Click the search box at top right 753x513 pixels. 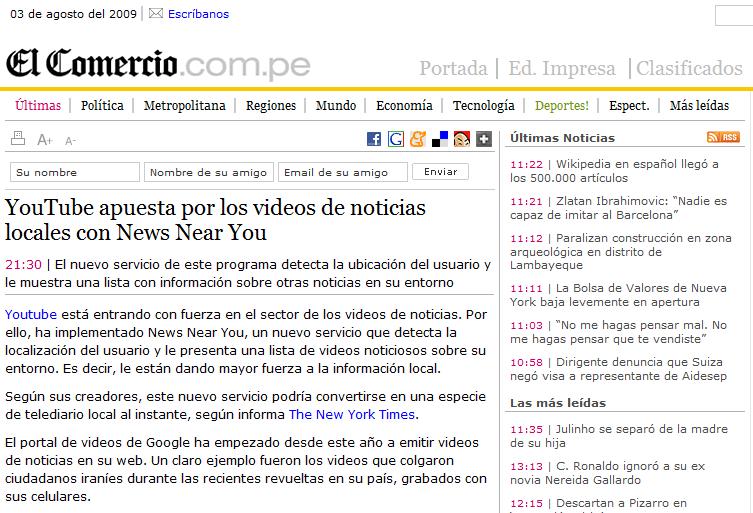pyautogui.click(x=734, y=15)
